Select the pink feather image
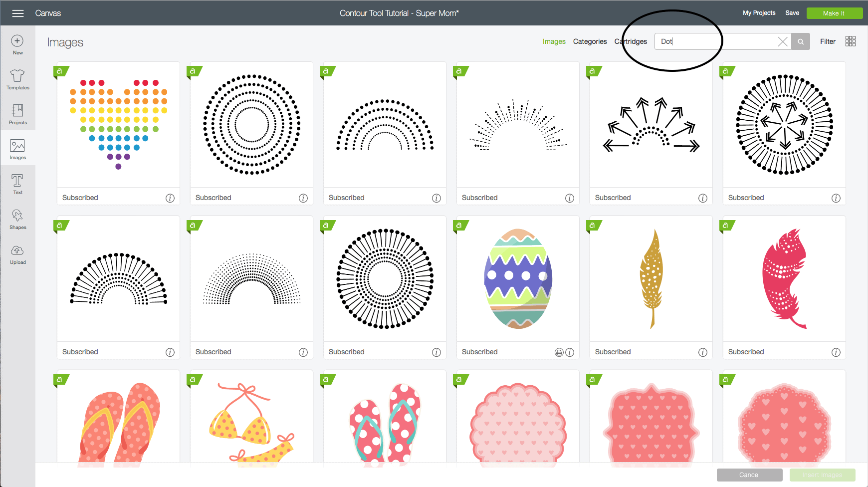This screenshot has height=487, width=868. 784,279
